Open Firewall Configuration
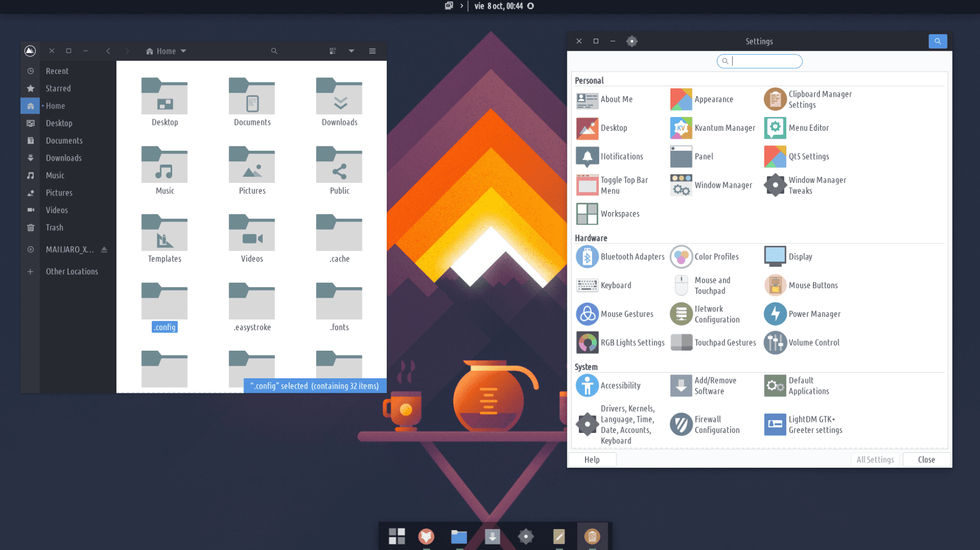The height and width of the screenshot is (550, 980). click(x=706, y=425)
